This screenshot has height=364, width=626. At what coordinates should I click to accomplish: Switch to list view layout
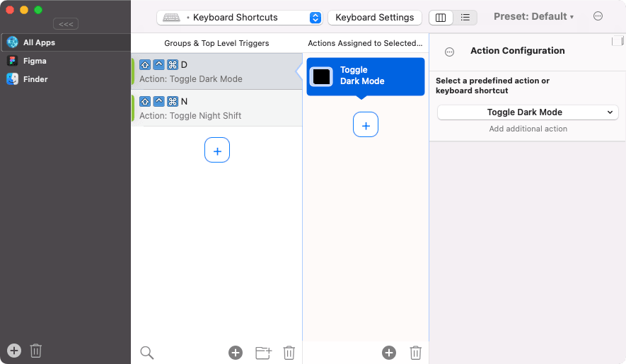pyautogui.click(x=465, y=18)
